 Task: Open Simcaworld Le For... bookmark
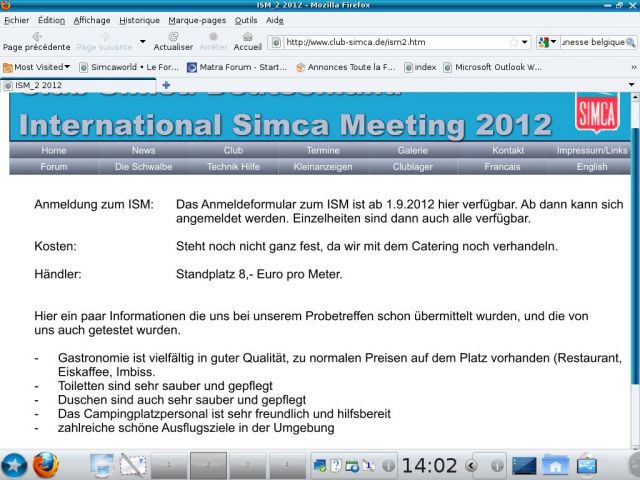click(x=129, y=67)
